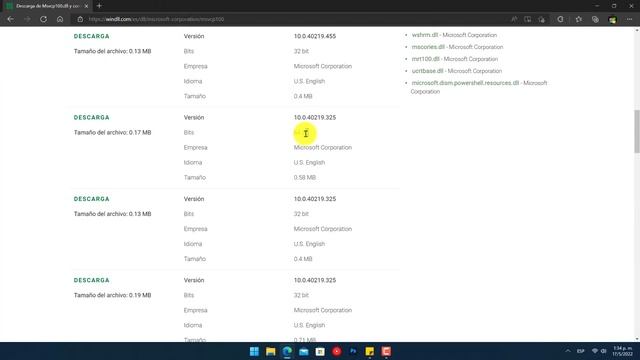Screen dimensions: 640x360
Task: Open the mrt100.dll link
Action: click(426, 59)
